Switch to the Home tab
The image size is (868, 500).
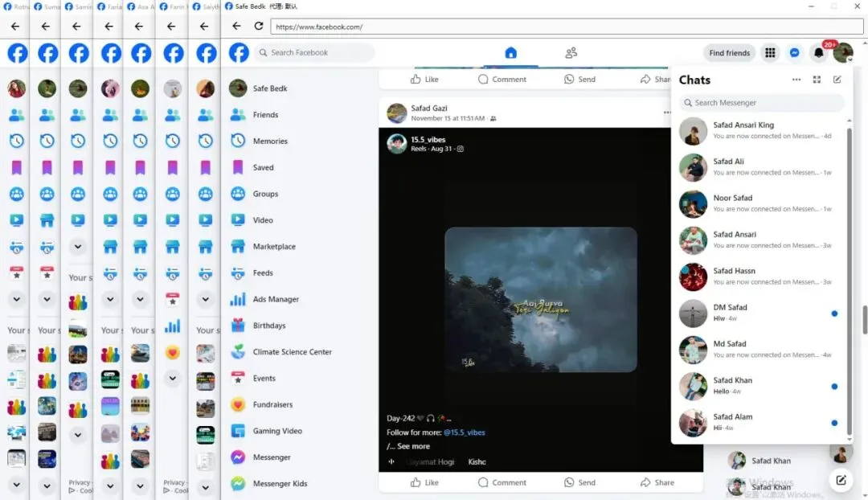511,52
